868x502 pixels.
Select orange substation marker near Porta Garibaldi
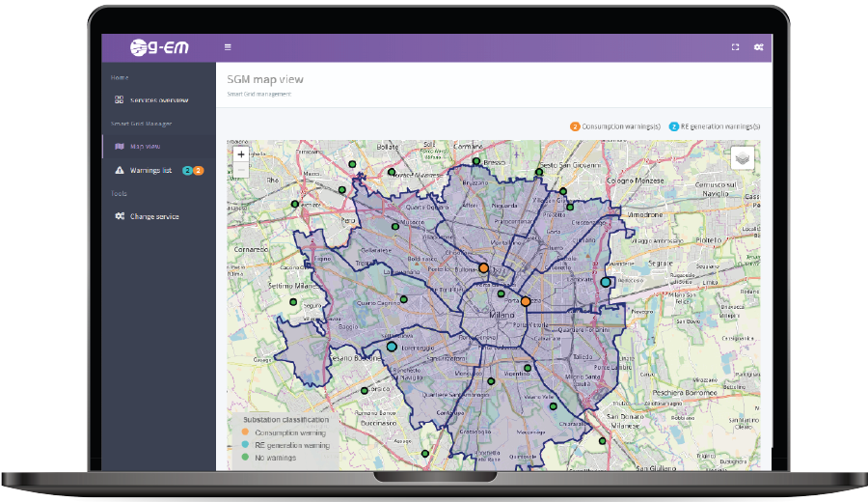[483, 267]
